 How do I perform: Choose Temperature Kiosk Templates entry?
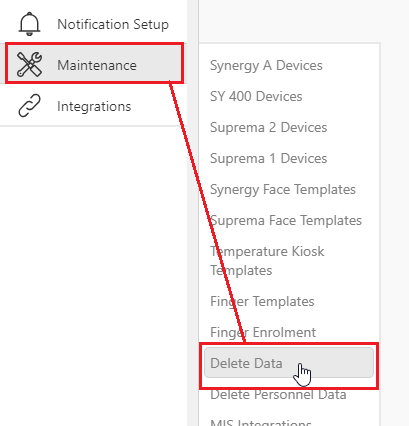[x=267, y=261]
